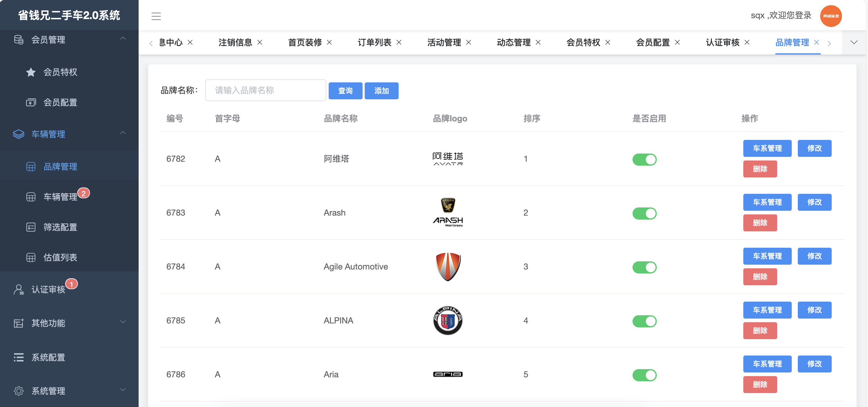868x407 pixels.
Task: Close the 认证审核 tab
Action: (747, 42)
